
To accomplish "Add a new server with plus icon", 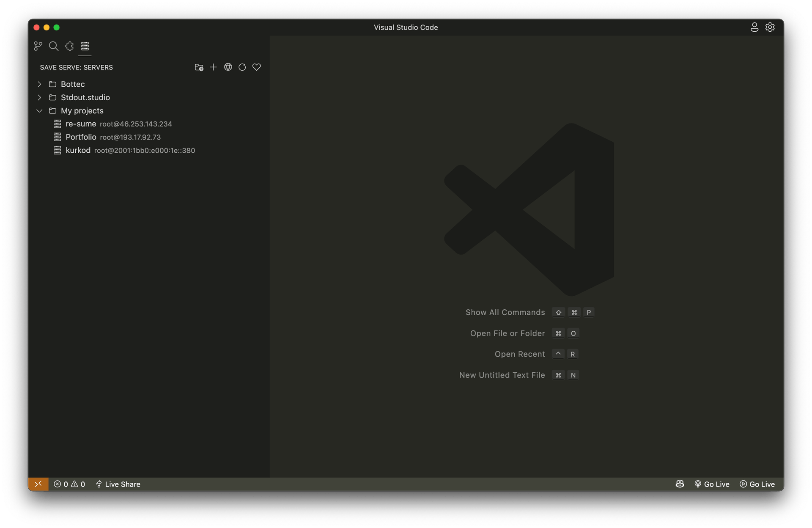I will (x=214, y=67).
